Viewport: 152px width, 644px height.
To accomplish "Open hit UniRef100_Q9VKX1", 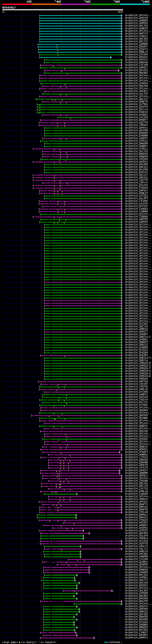I will [136, 128].
